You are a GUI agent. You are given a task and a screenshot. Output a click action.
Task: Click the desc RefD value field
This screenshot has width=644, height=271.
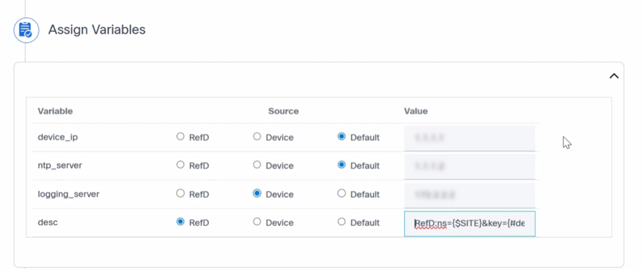469,224
